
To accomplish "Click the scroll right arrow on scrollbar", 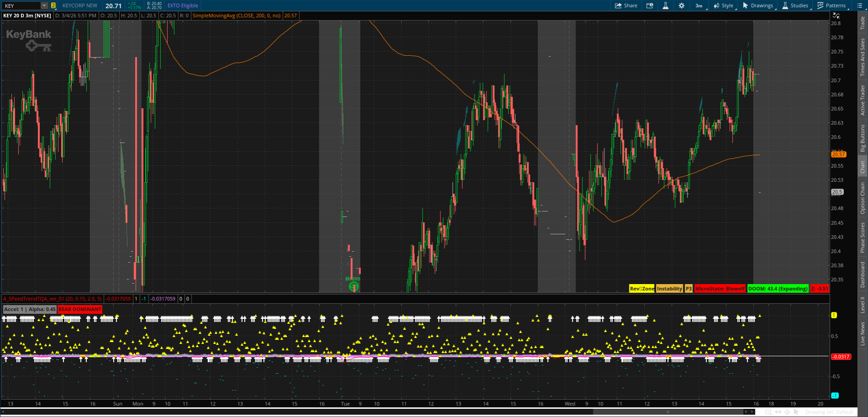I will (x=752, y=412).
